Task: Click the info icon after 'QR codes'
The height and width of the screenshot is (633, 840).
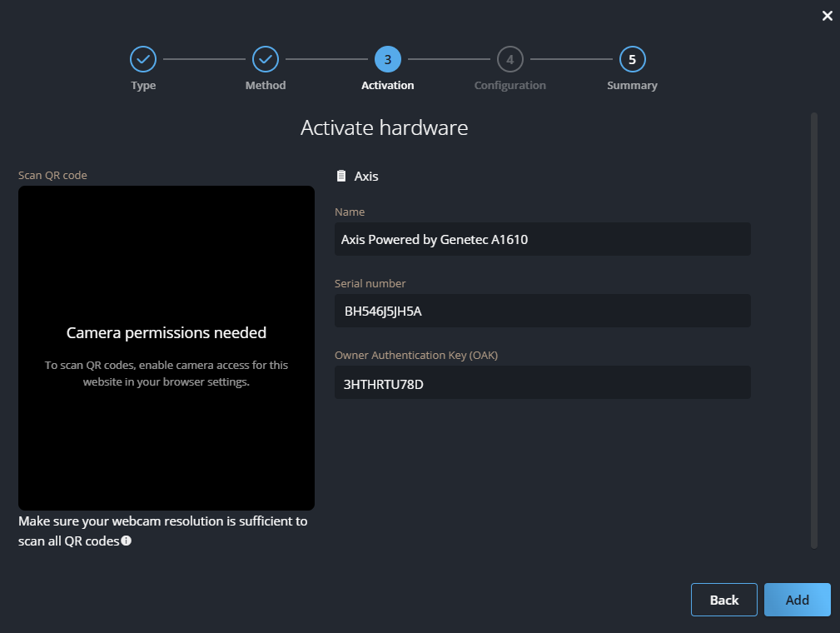Action: (127, 541)
